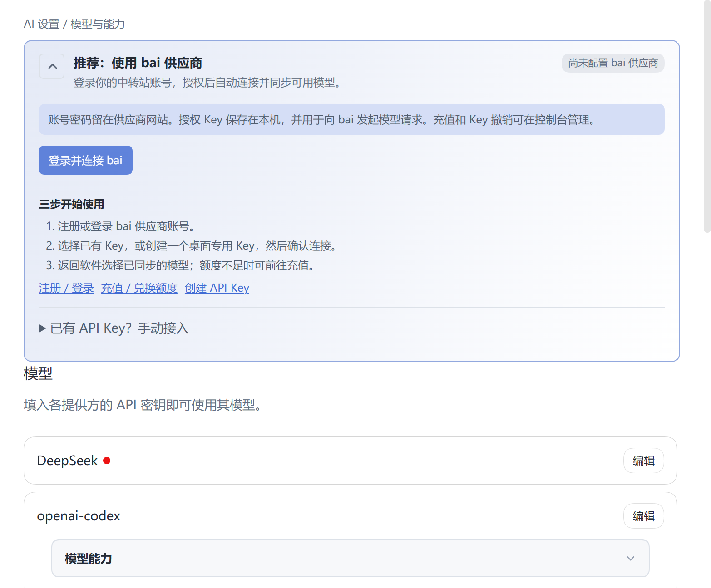711x588 pixels.
Task: Open the 创建 API Key link
Action: tap(217, 288)
